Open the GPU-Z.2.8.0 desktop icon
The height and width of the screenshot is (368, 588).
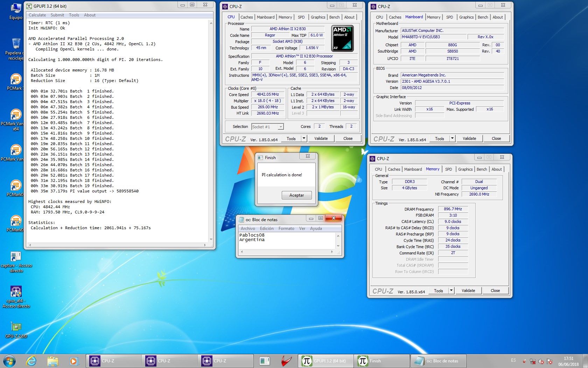[16, 330]
